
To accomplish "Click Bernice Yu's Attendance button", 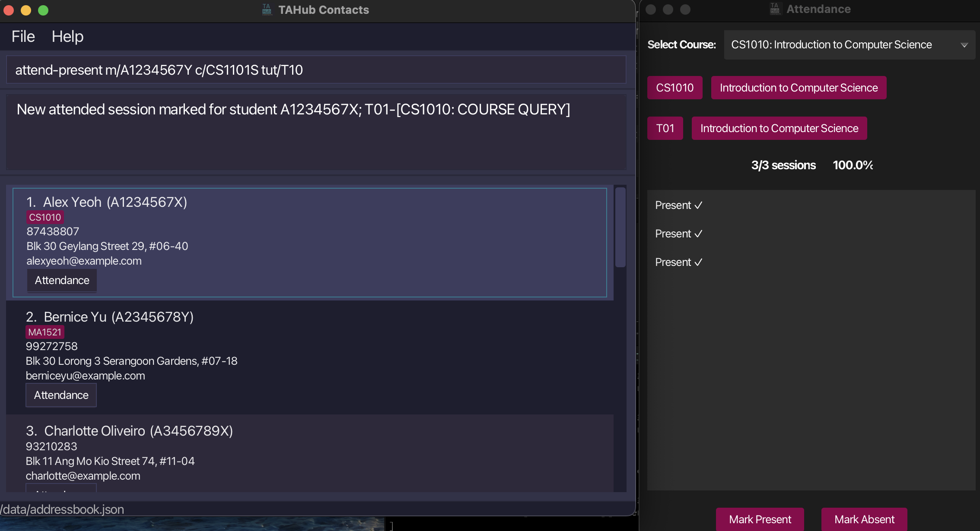I will 61,395.
